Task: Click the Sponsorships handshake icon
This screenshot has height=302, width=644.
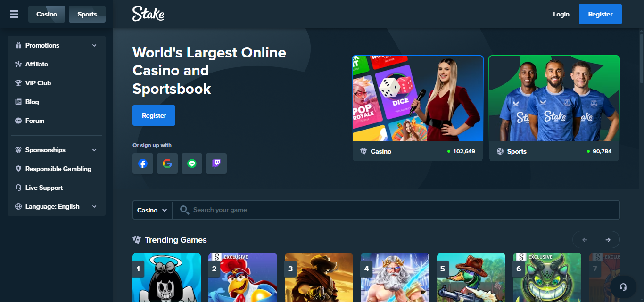Action: [18, 150]
